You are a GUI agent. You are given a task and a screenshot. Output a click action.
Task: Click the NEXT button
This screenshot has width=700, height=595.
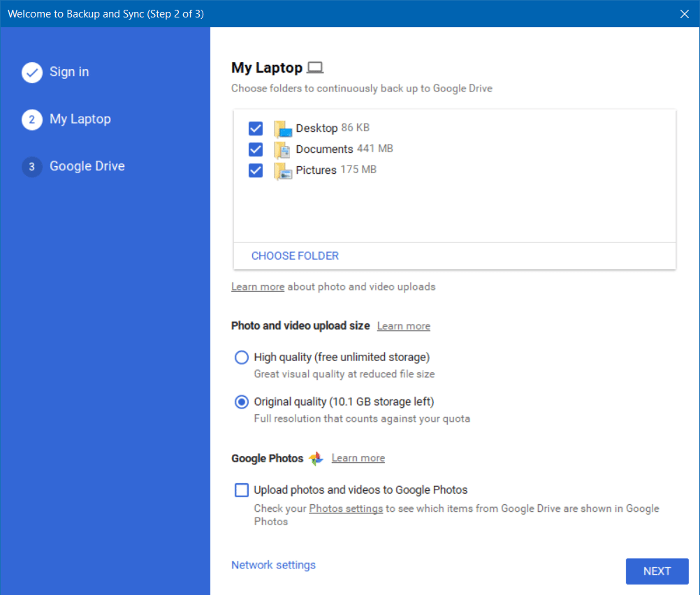click(657, 571)
